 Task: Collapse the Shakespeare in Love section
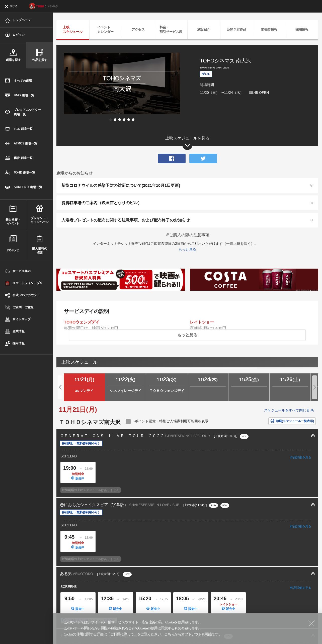click(x=313, y=505)
